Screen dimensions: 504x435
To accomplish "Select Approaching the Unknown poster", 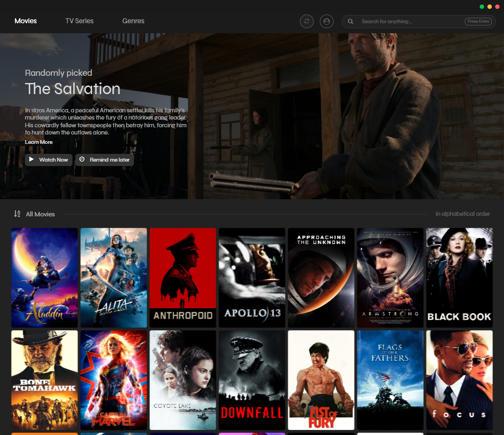I will [x=321, y=278].
